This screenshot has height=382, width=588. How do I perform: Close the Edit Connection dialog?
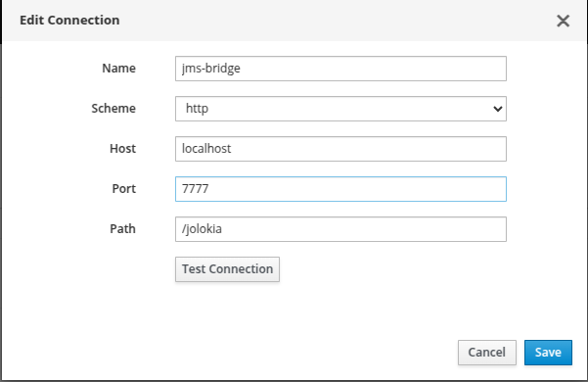(x=563, y=21)
